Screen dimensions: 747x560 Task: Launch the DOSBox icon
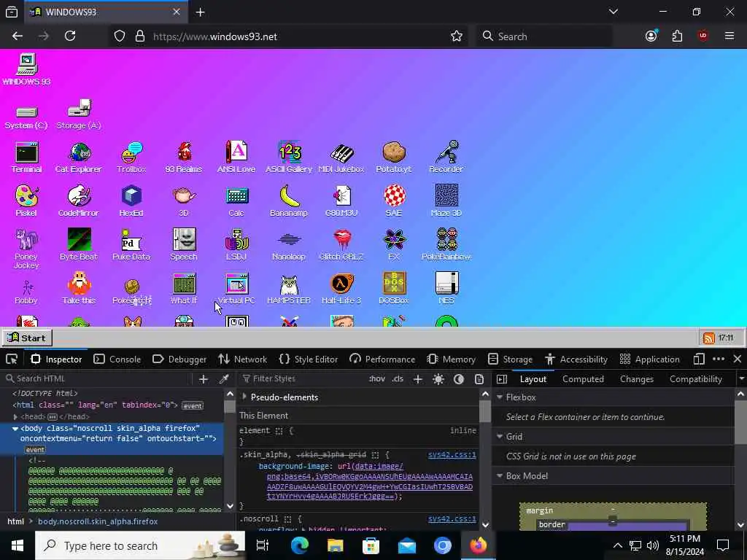click(x=394, y=288)
